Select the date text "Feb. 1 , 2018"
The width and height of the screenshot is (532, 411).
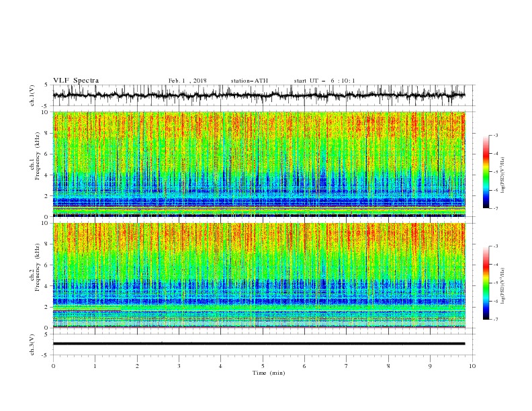(187, 81)
